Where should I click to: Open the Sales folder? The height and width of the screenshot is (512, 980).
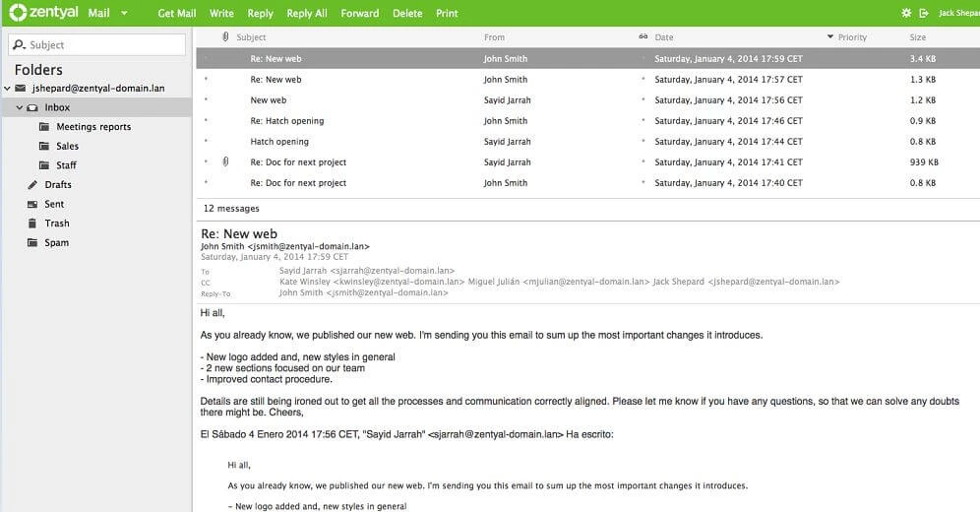click(68, 147)
